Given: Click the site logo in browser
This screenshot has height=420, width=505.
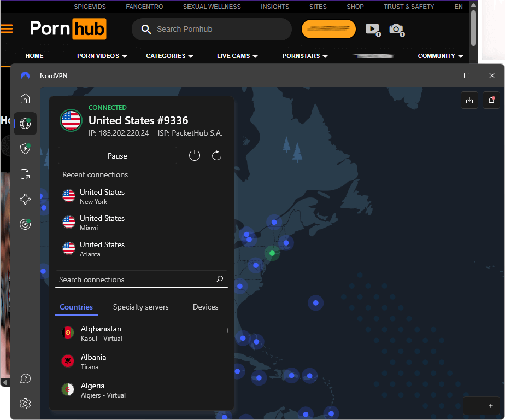Looking at the screenshot, I should coord(68,28).
